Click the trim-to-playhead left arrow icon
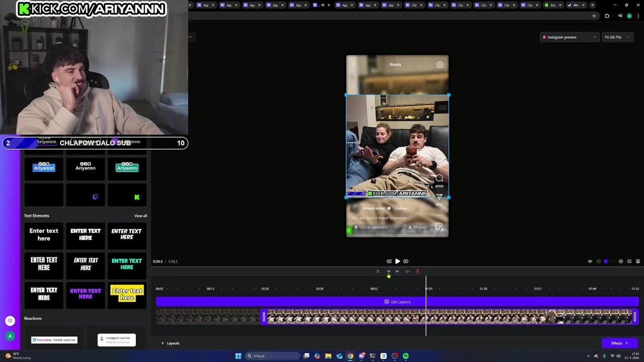644x362 pixels. (x=397, y=271)
